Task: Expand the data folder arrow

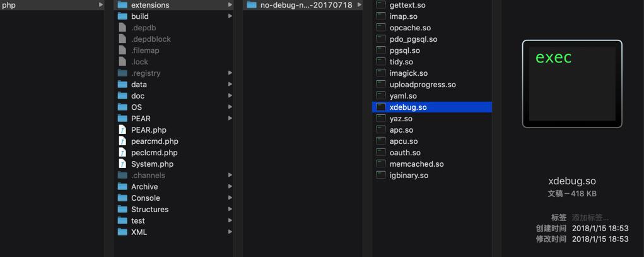Action: pos(230,84)
